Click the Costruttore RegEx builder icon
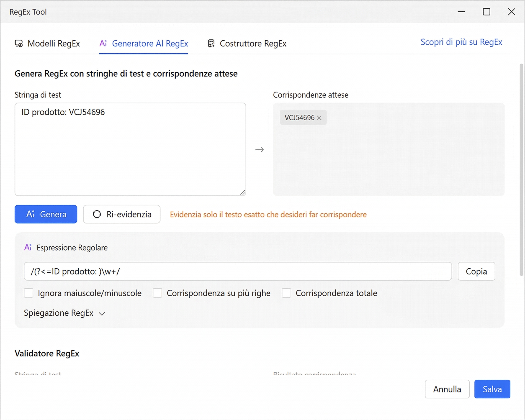Viewport: 525px width, 420px height. tap(211, 44)
